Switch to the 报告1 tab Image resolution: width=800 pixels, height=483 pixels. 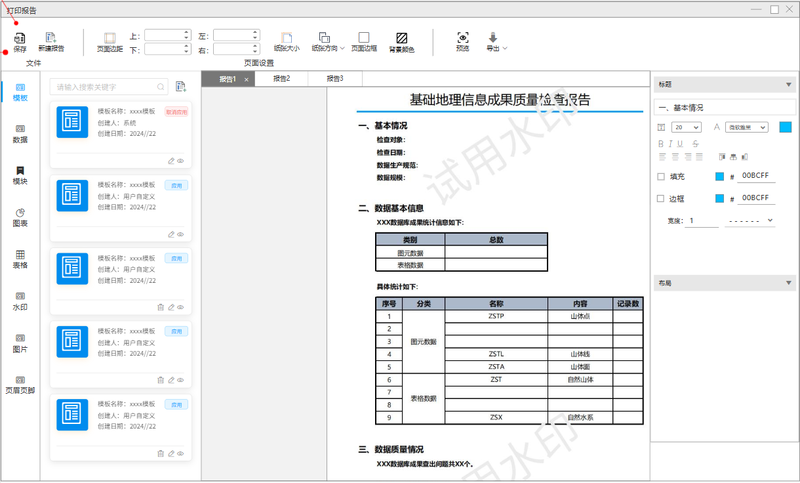coord(228,79)
